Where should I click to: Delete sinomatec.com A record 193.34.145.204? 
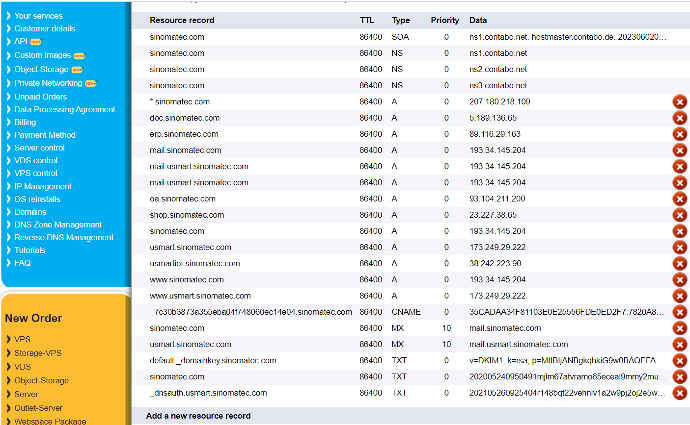coord(679,231)
